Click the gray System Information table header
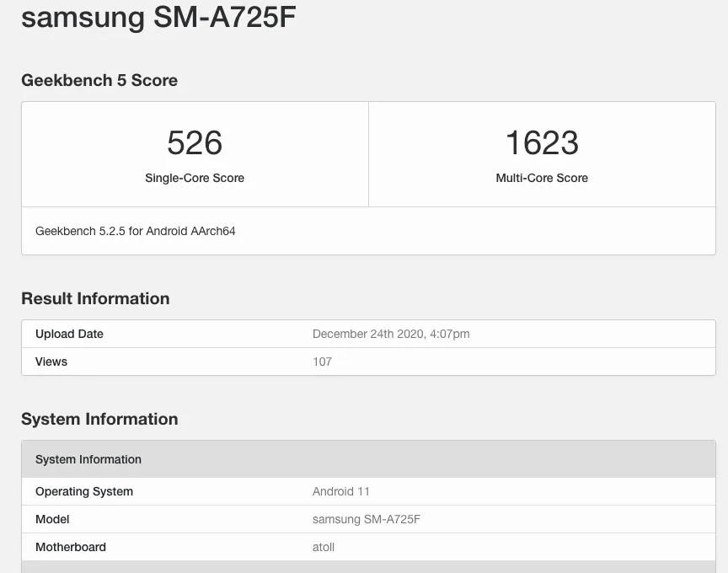 point(369,458)
